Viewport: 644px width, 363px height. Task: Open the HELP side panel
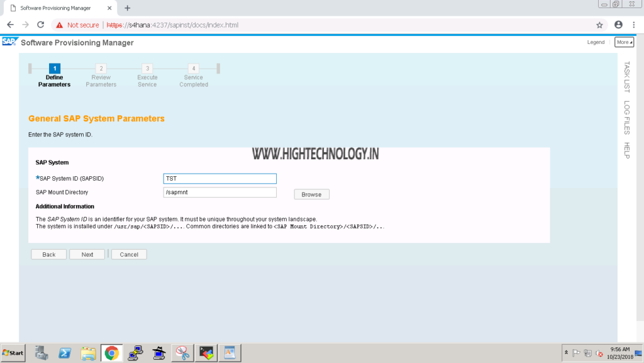tap(627, 150)
